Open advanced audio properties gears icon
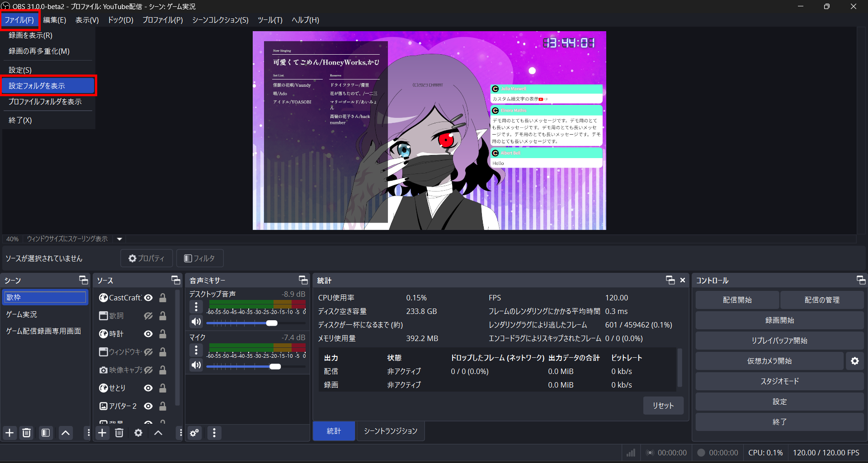Viewport: 868px width, 463px height. 194,433
